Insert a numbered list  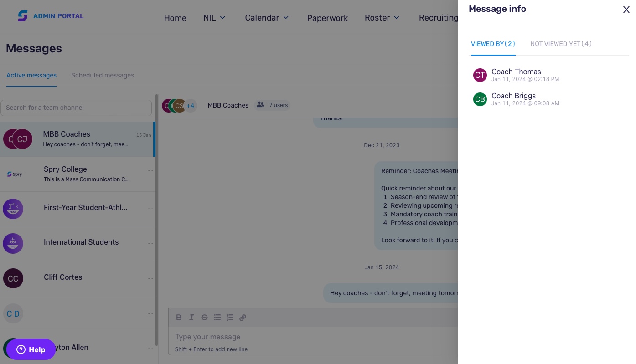[230, 318]
